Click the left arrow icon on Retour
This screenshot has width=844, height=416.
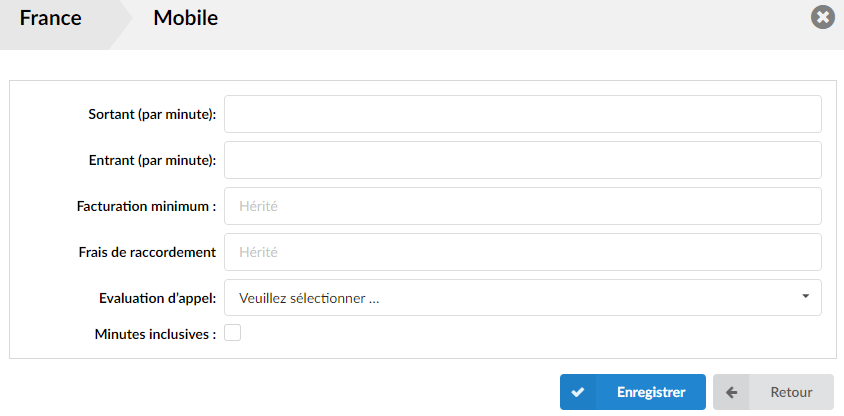731,392
